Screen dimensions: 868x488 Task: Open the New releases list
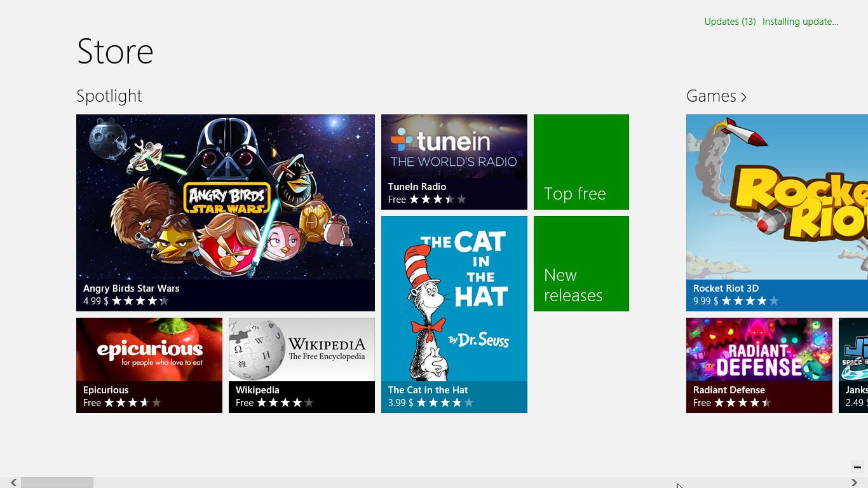[581, 264]
